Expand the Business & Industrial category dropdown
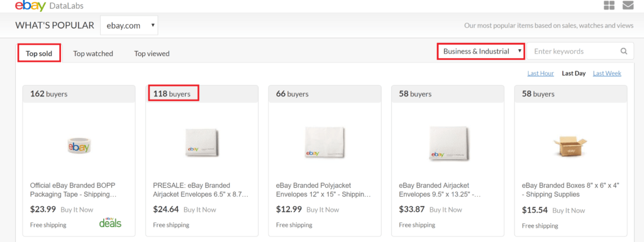The image size is (644, 242). [x=480, y=52]
